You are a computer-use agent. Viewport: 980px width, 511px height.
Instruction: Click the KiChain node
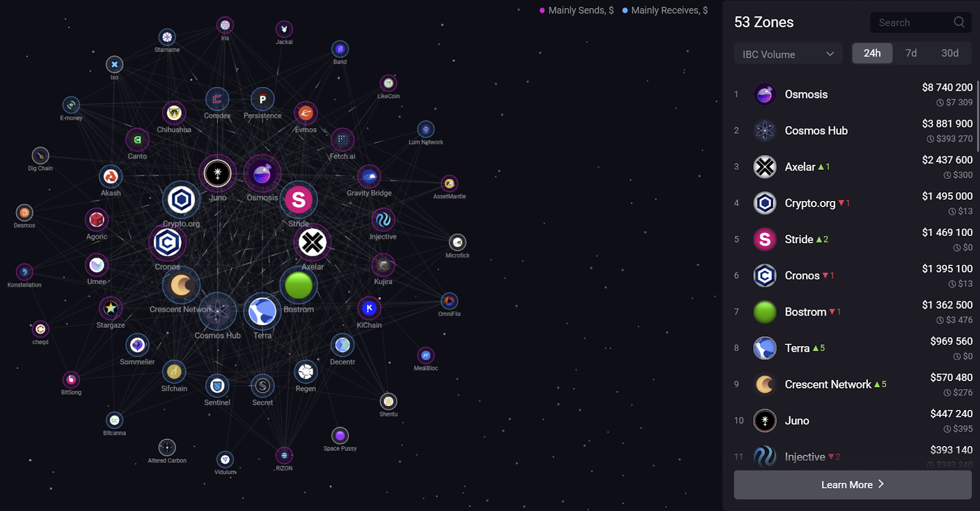(369, 308)
